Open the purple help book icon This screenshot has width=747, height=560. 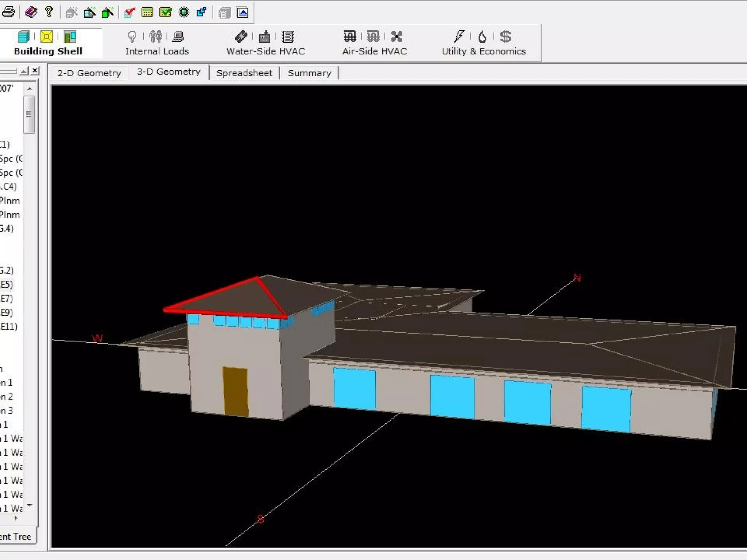[31, 12]
